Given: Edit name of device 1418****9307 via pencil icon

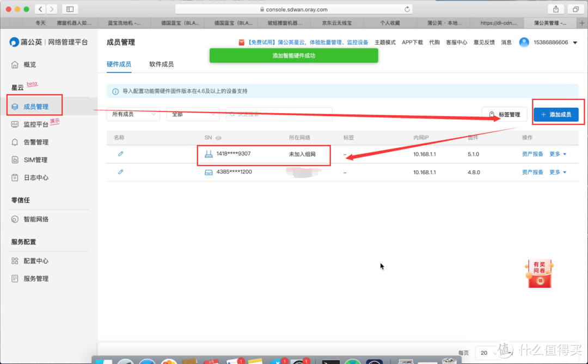Looking at the screenshot, I should [x=121, y=154].
